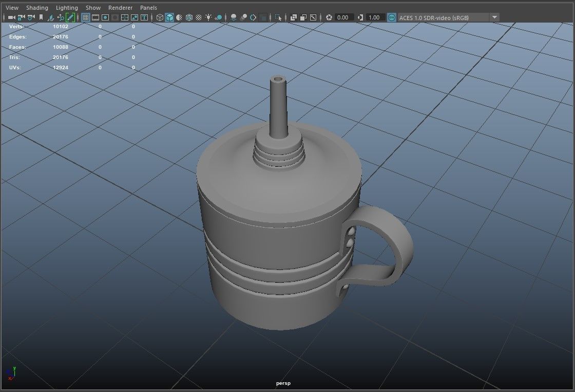
Task: Click the camera Bookmarks icon
Action: [41, 17]
